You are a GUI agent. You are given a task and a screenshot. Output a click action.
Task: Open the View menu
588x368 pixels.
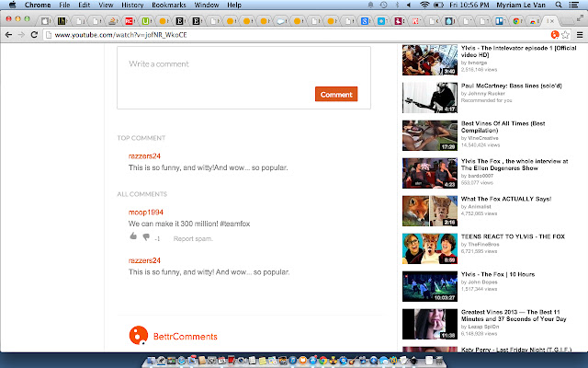(x=106, y=5)
